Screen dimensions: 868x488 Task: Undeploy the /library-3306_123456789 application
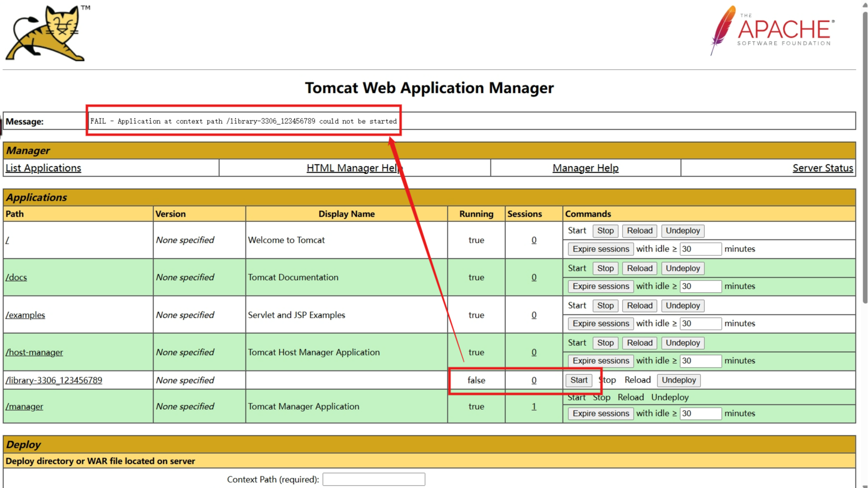point(679,380)
